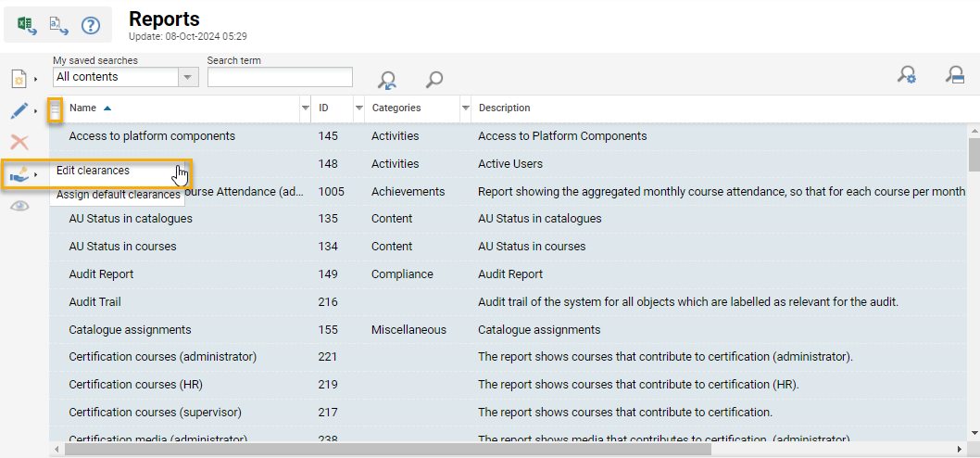Open search settings magnifier with gear
The height and width of the screenshot is (458, 980).
coord(907,76)
